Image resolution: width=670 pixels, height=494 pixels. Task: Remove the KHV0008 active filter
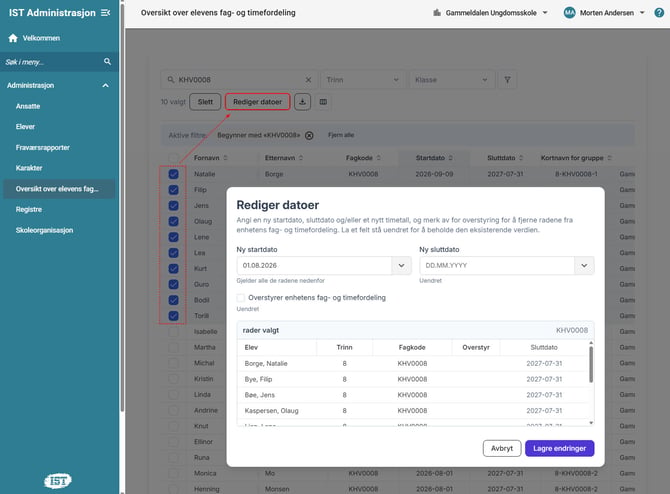[309, 135]
